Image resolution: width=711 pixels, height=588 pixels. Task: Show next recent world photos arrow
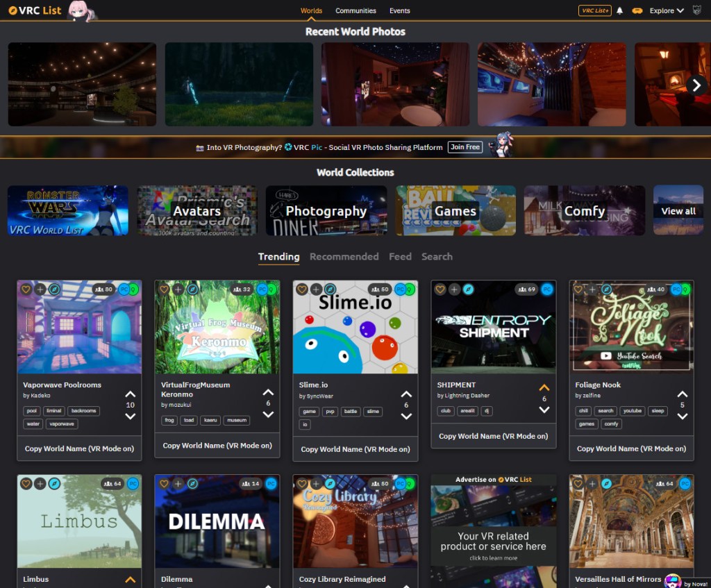pos(696,84)
